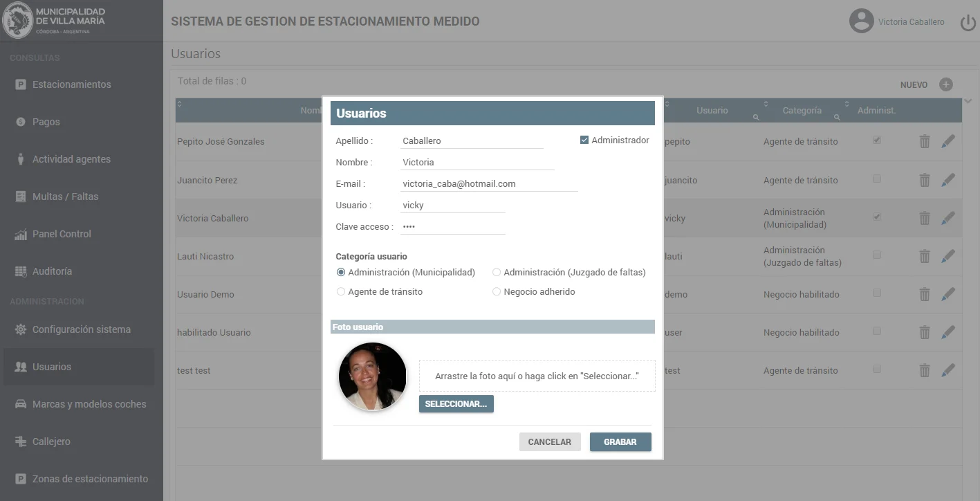This screenshot has height=501, width=980.
Task: Click the CANCELAR button
Action: (549, 442)
